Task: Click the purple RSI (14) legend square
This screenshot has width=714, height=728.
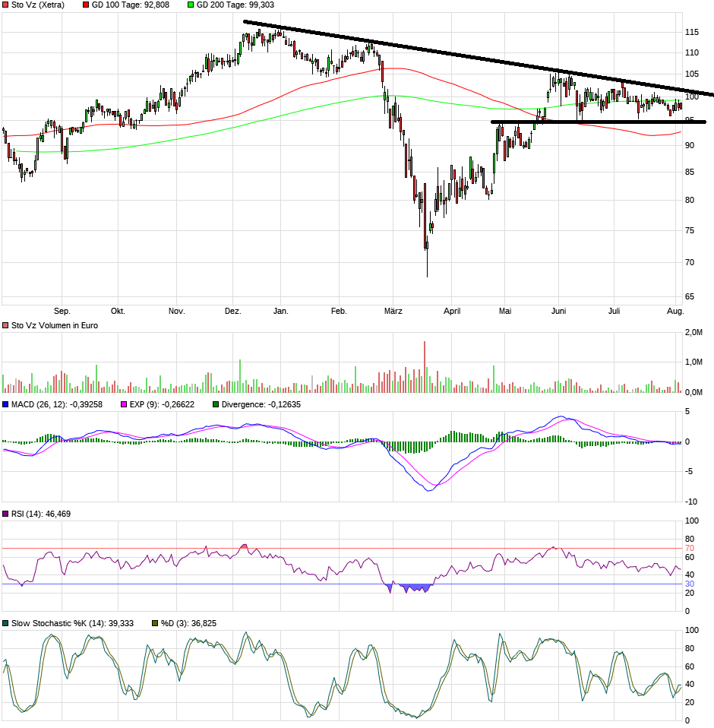Action: point(6,514)
